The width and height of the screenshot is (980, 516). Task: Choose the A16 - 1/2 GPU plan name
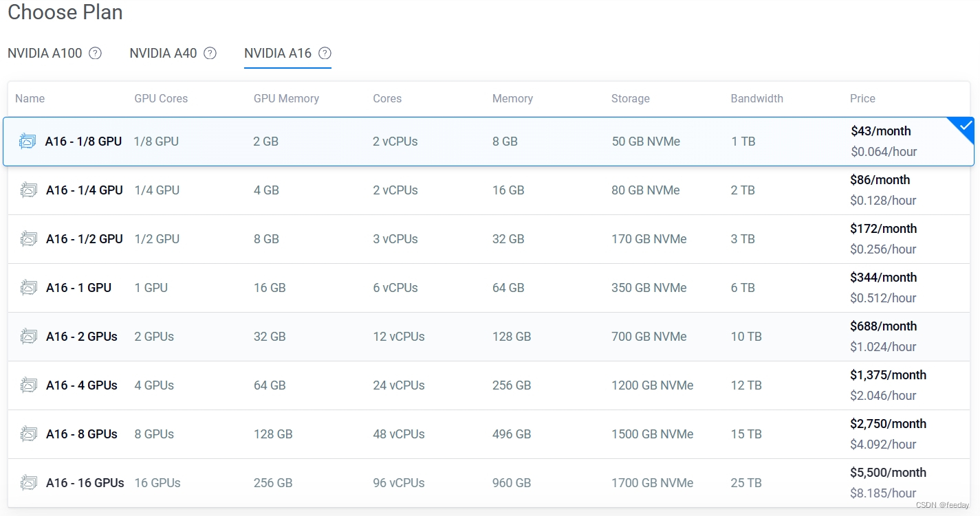(x=85, y=239)
